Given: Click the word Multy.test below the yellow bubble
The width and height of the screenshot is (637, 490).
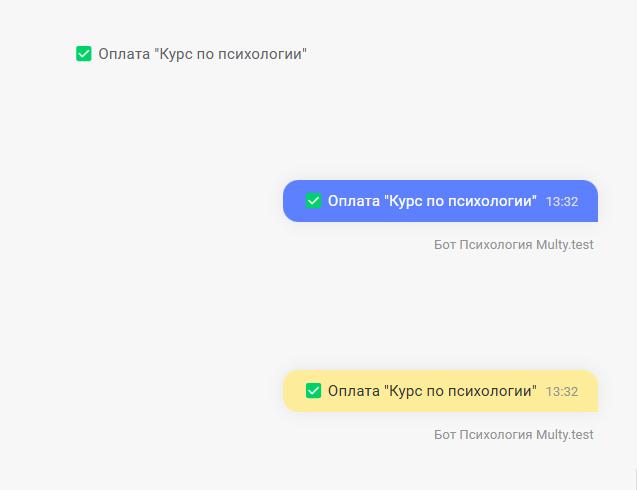Looking at the screenshot, I should (565, 435).
